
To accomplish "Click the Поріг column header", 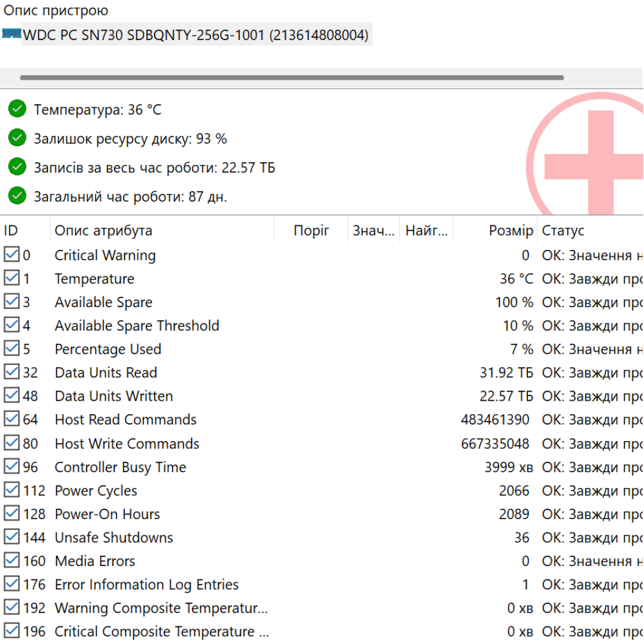I will [311, 231].
